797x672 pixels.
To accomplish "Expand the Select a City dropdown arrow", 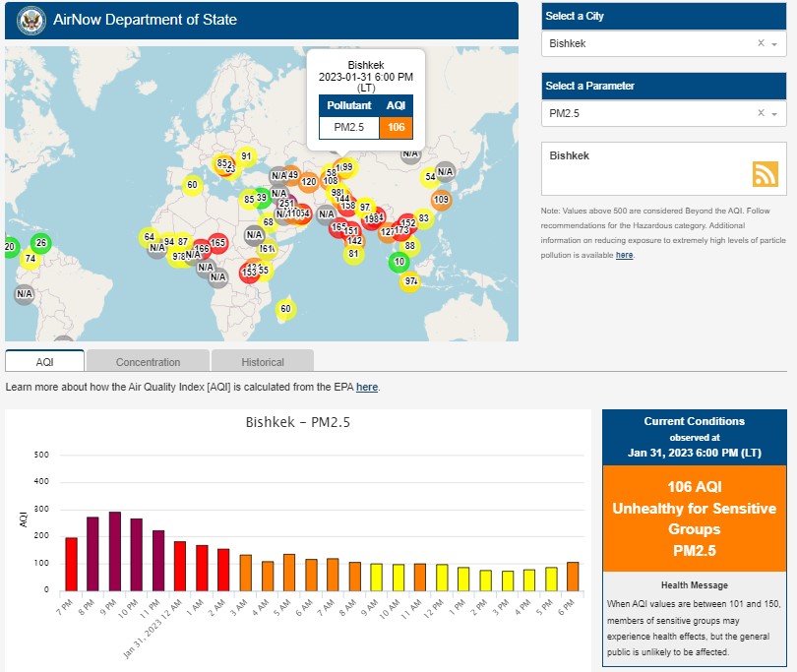I will pyautogui.click(x=774, y=44).
